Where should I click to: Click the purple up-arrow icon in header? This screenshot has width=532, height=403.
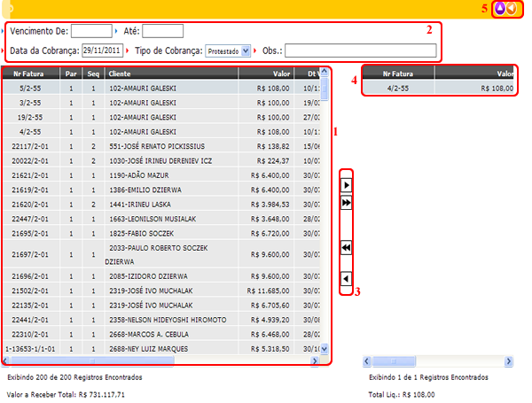point(499,8)
